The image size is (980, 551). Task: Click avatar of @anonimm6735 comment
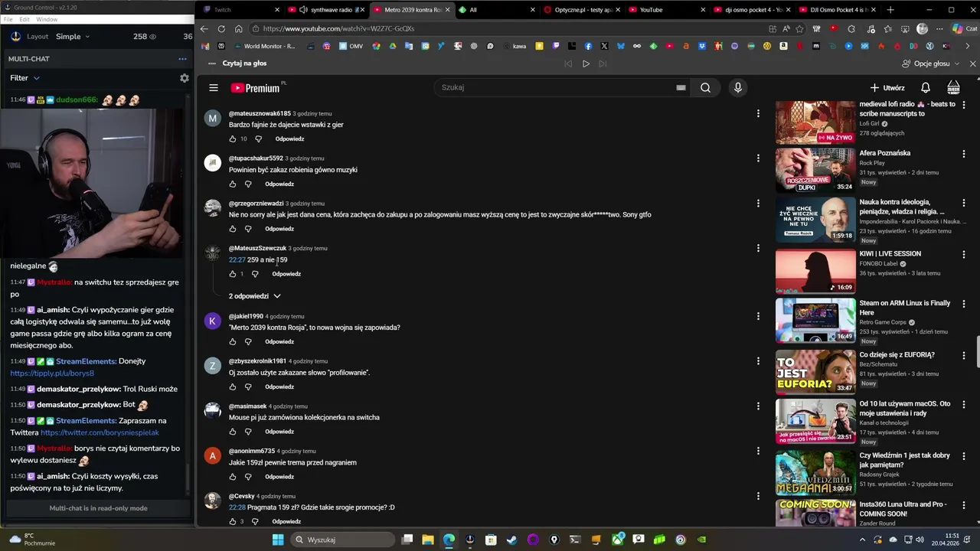click(x=213, y=456)
